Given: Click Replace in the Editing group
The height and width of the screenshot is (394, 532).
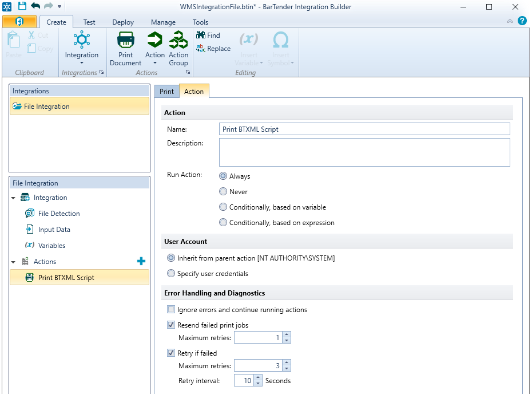Looking at the screenshot, I should click(213, 49).
